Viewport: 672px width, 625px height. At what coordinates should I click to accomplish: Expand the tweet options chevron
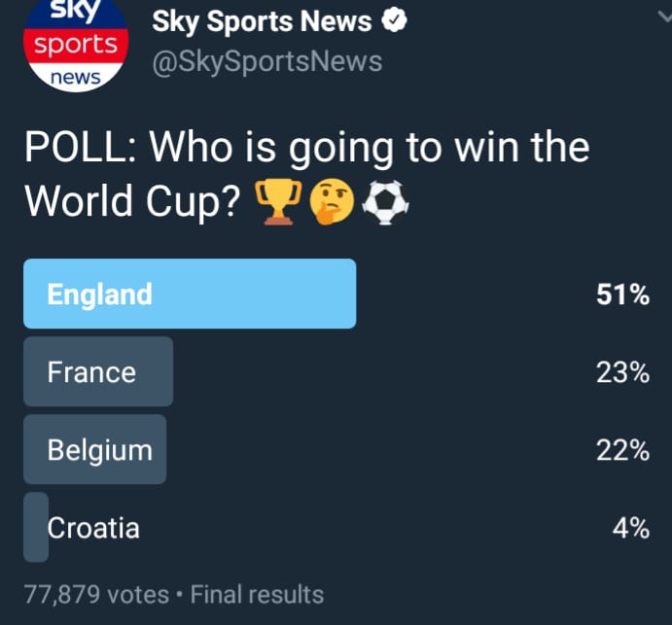(665, 17)
